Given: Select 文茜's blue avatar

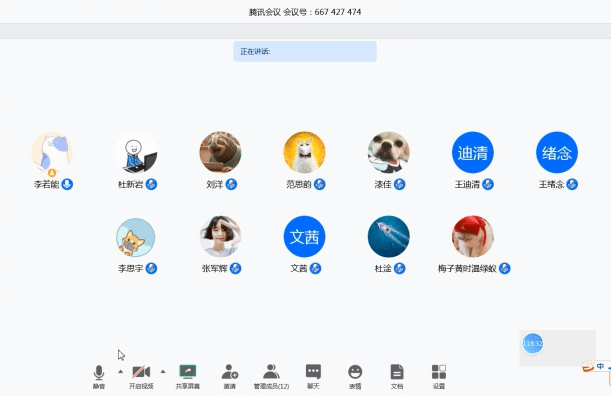Looking at the screenshot, I should click(x=304, y=236).
